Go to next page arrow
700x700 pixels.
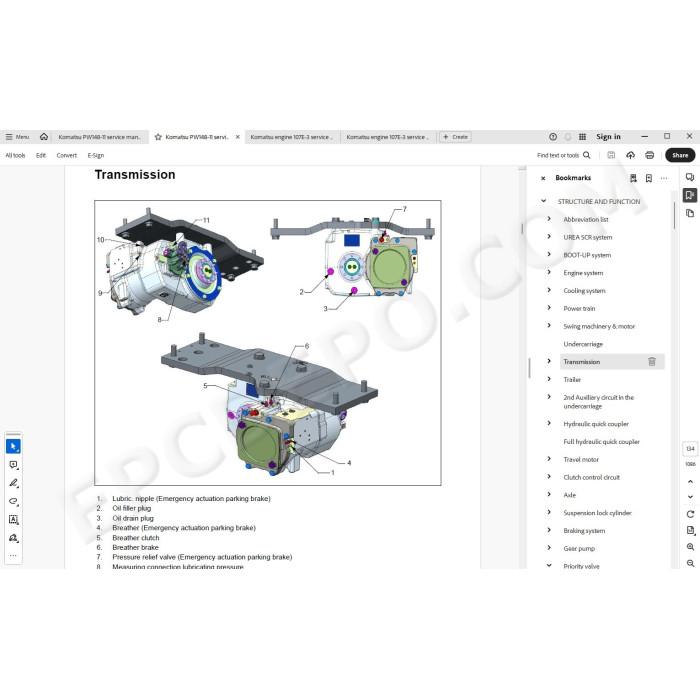[690, 496]
